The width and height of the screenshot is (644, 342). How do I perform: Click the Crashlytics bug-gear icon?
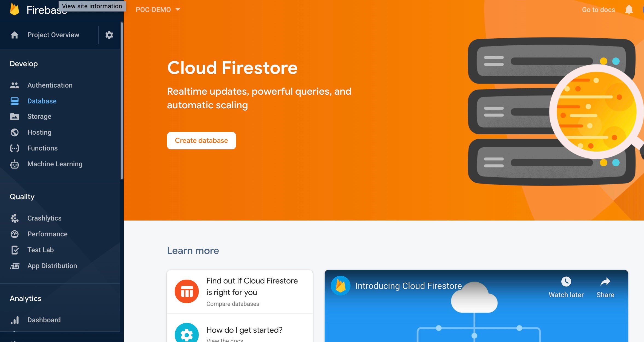click(15, 218)
